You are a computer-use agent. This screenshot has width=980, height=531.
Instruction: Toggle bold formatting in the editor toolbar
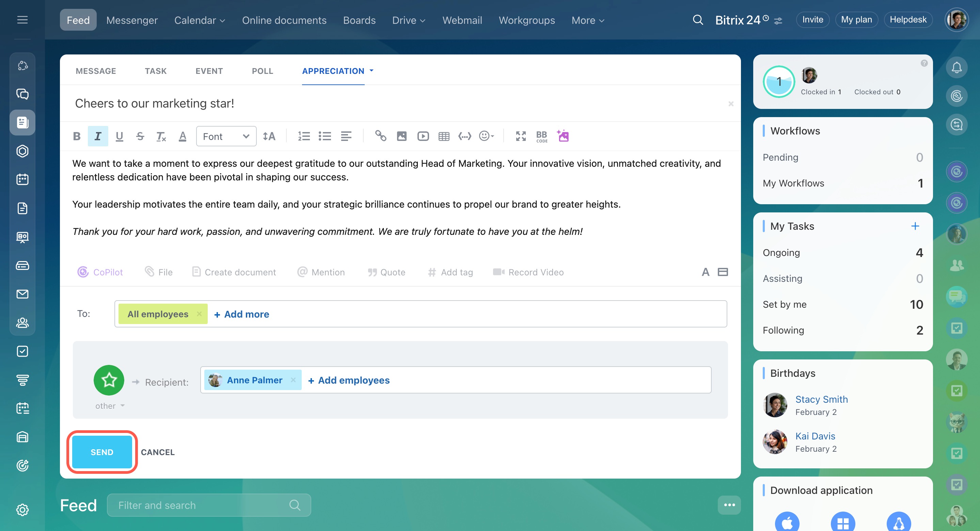(x=77, y=136)
